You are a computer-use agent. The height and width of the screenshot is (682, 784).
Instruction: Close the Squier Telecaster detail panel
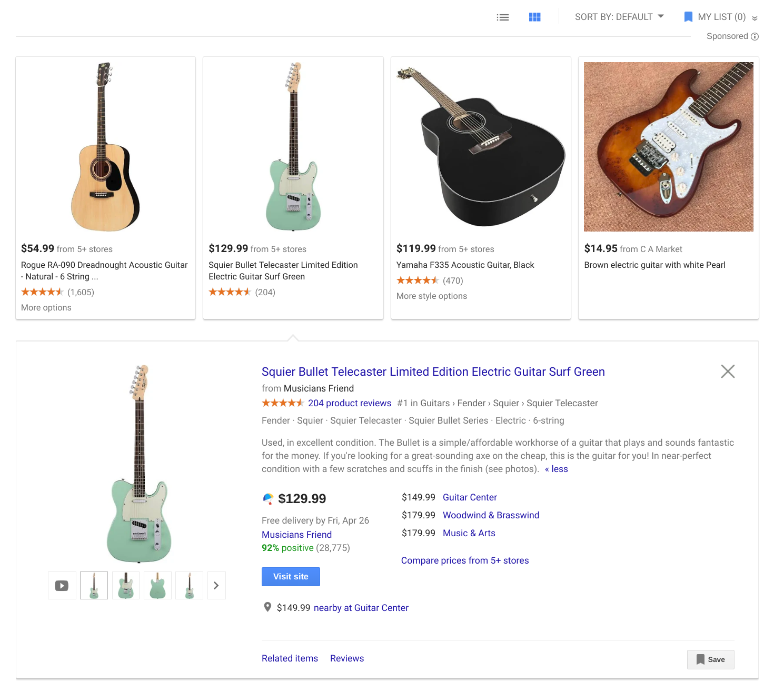pos(728,371)
